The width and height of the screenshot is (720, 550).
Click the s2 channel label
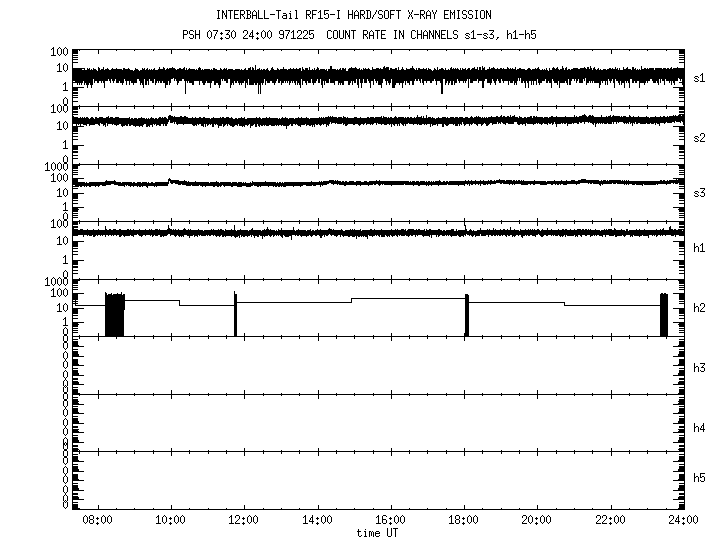[x=700, y=136]
